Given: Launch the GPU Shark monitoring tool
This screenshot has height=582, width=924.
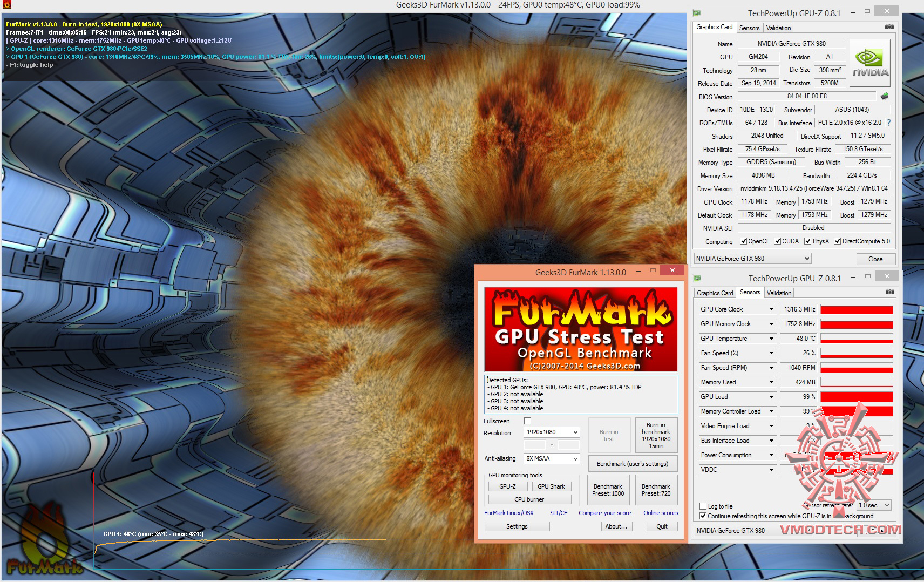Looking at the screenshot, I should (551, 486).
